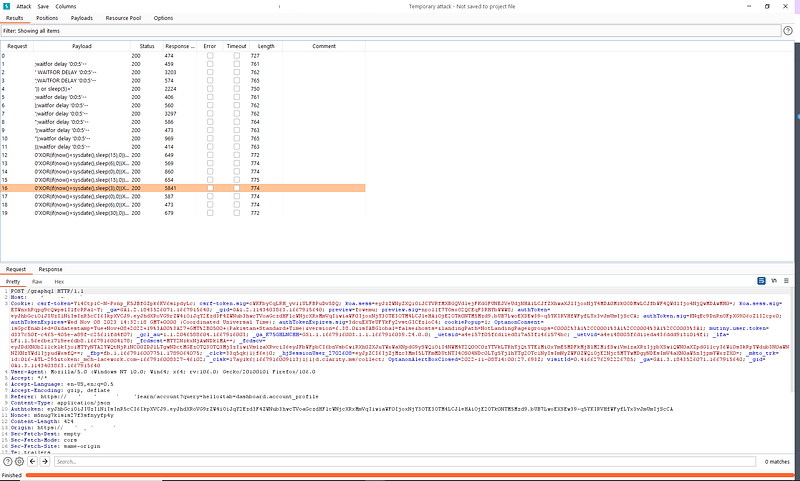The width and height of the screenshot is (800, 481).
Task: Toggle the show non-printable characters \n icon
Action: click(x=774, y=281)
